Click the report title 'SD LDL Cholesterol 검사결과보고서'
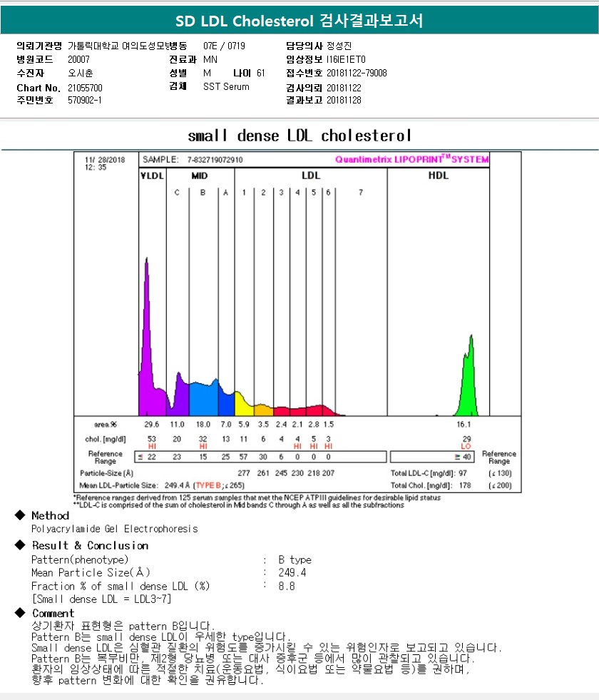599x700 pixels. coord(299,21)
